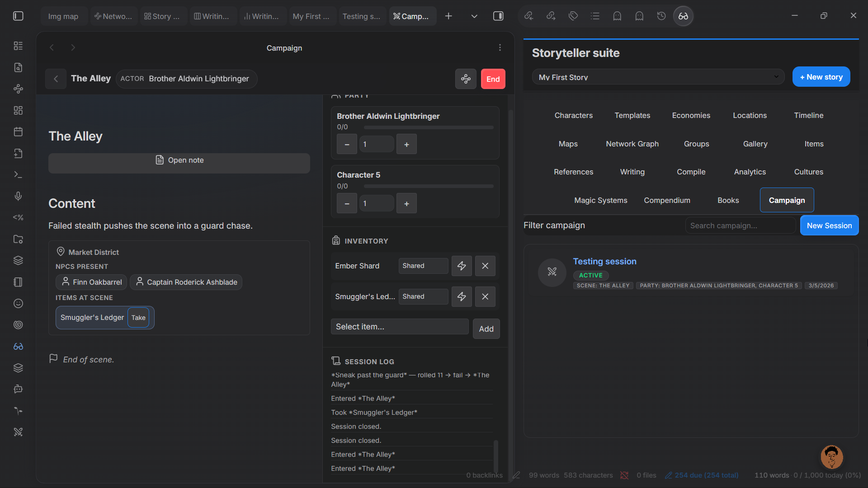Click the crossed swords icon in left sidebar
This screenshot has width=868, height=488.
coord(18,432)
